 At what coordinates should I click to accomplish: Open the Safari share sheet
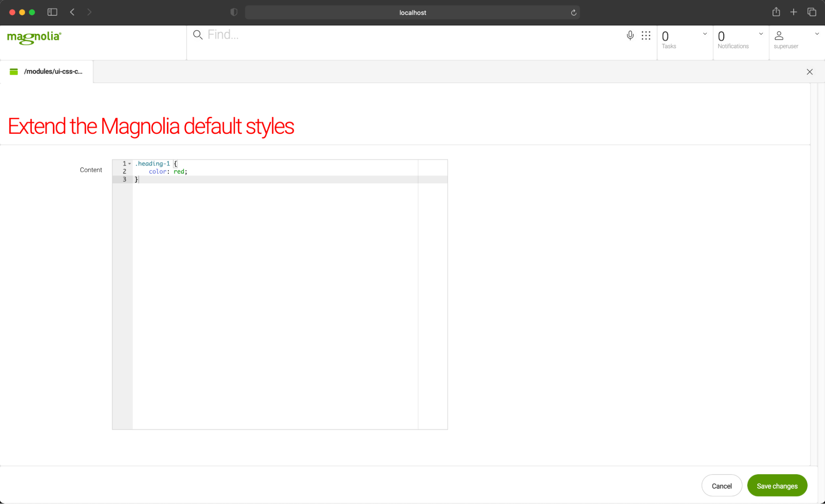pos(776,12)
